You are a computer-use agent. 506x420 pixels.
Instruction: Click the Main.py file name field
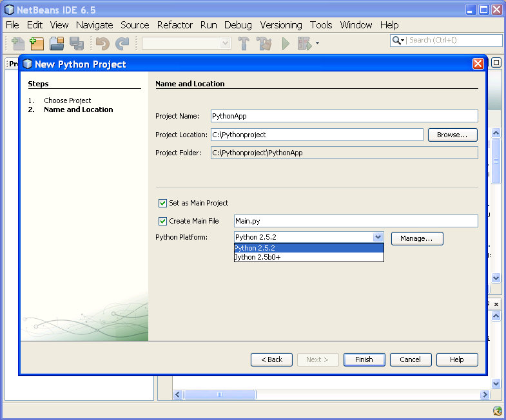[x=356, y=221]
